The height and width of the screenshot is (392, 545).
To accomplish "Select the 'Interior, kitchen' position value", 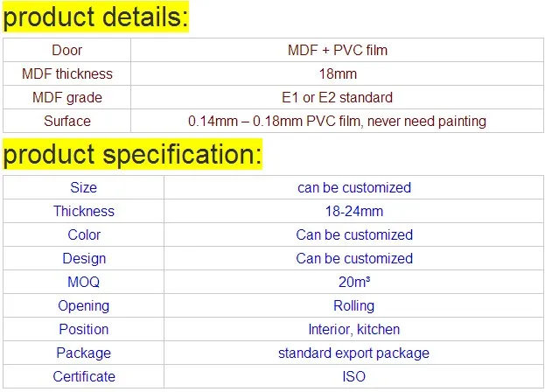I will click(x=353, y=329).
